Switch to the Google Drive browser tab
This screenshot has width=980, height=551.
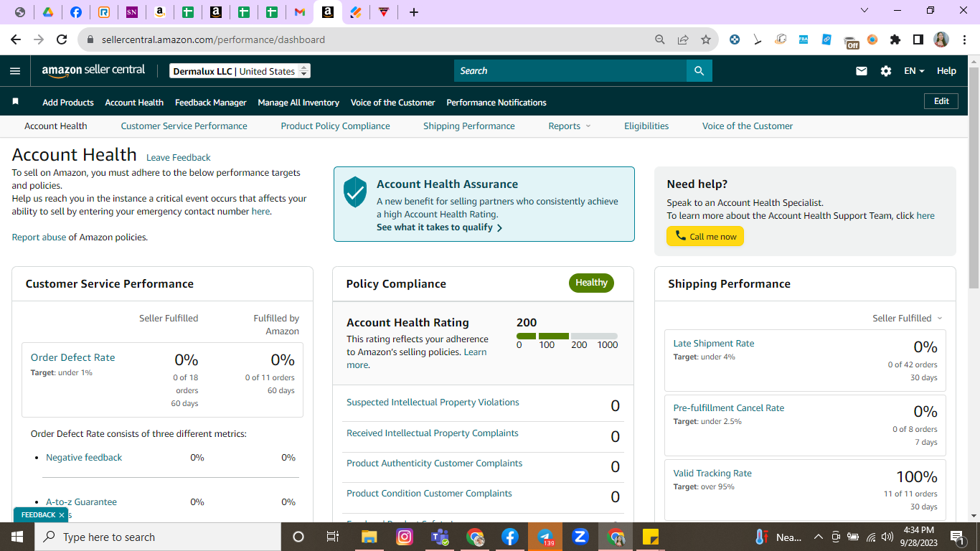pyautogui.click(x=47, y=12)
